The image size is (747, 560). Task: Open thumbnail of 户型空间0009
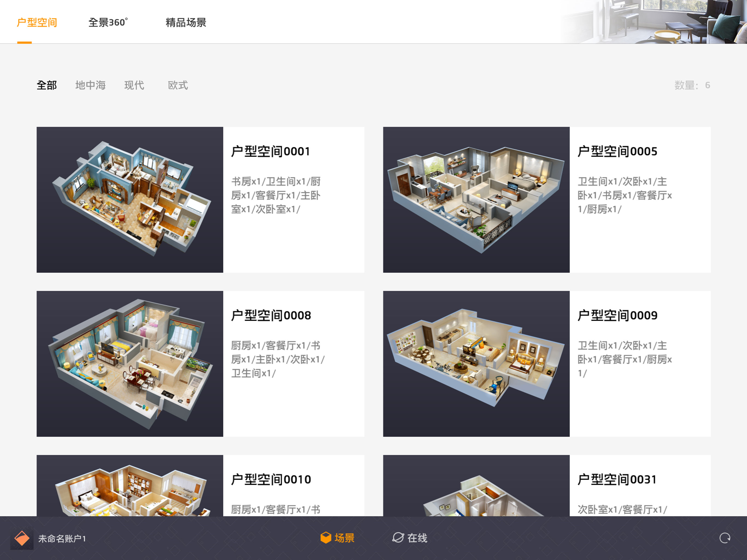pos(476,364)
